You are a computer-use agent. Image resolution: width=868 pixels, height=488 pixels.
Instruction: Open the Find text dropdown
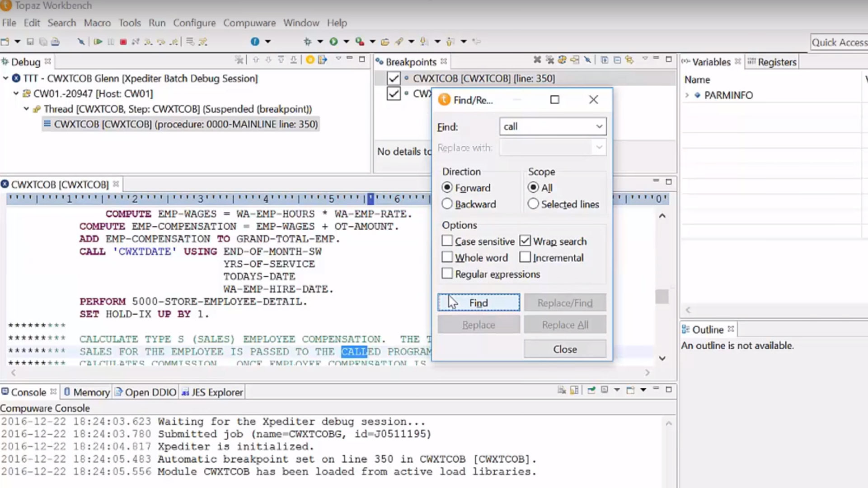pyautogui.click(x=599, y=126)
